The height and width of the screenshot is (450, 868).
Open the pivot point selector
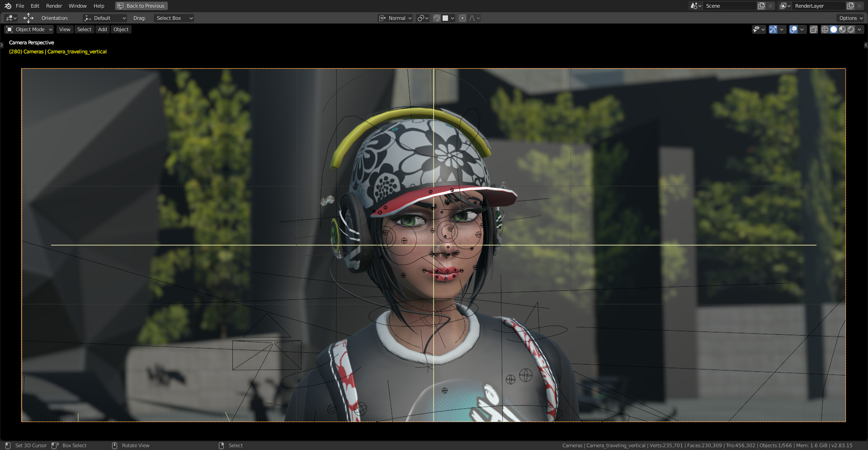tap(423, 18)
